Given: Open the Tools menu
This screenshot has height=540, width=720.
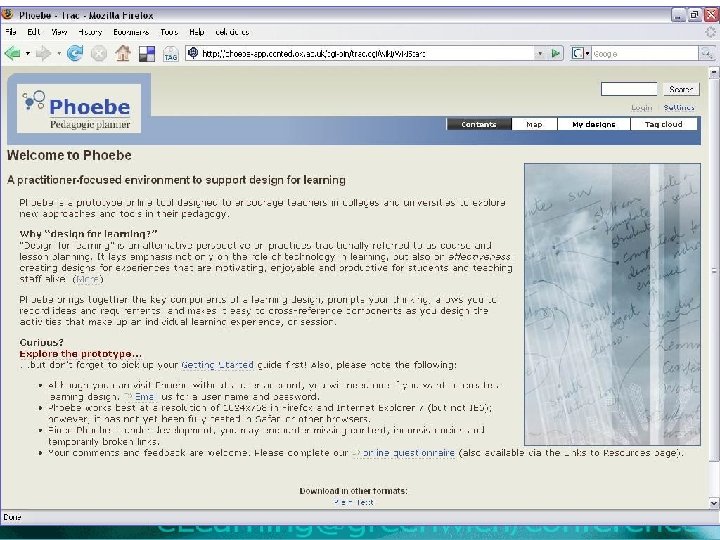Looking at the screenshot, I should pyautogui.click(x=169, y=32).
